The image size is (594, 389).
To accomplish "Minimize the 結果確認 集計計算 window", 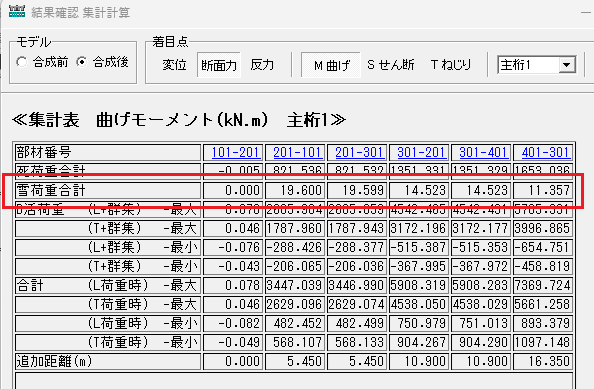I will click(586, 12).
